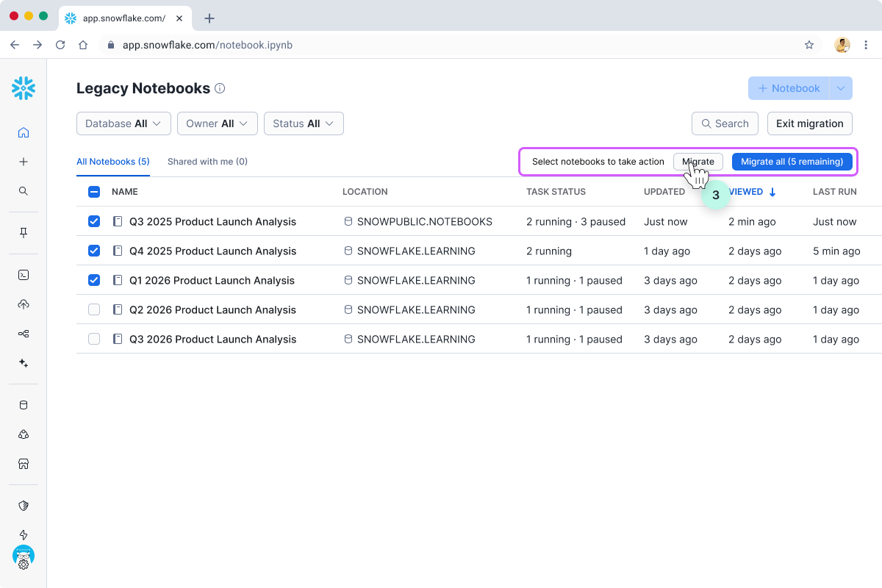Click the data sharing triangle icon
The height and width of the screenshot is (588, 882).
pyautogui.click(x=24, y=434)
